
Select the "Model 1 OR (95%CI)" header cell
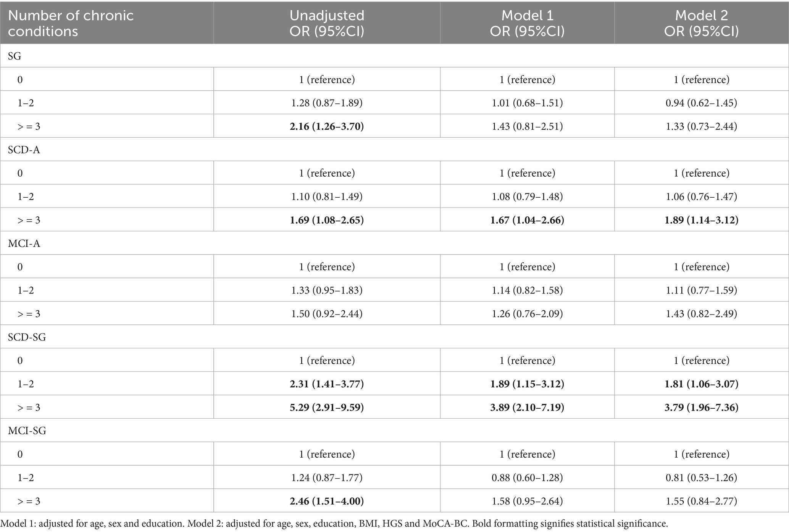pos(527,23)
